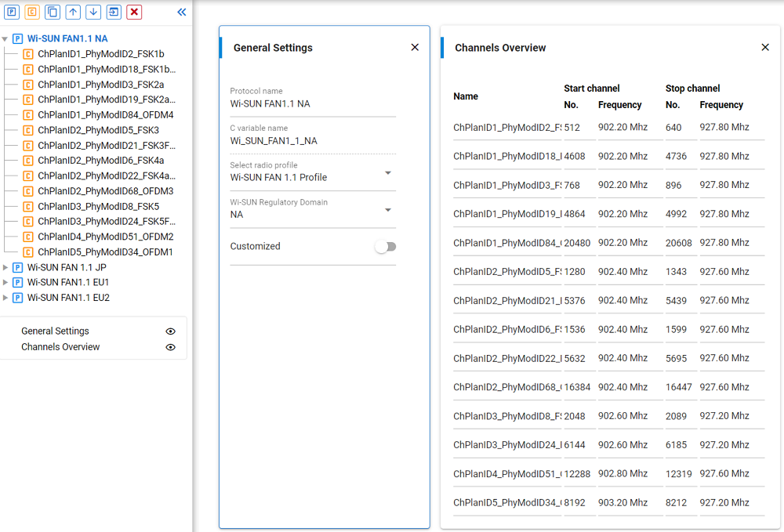This screenshot has height=532, width=784.
Task: Click stop channel number 16447
Action: click(x=678, y=387)
